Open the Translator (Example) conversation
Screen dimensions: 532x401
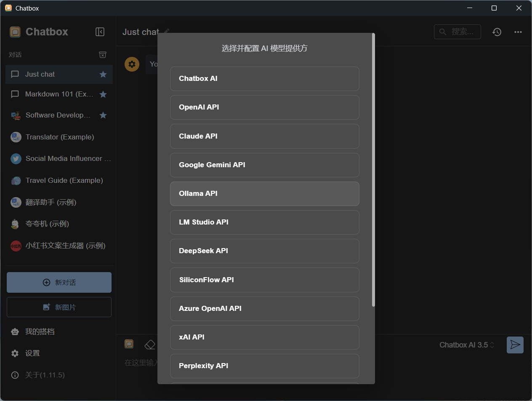point(59,137)
